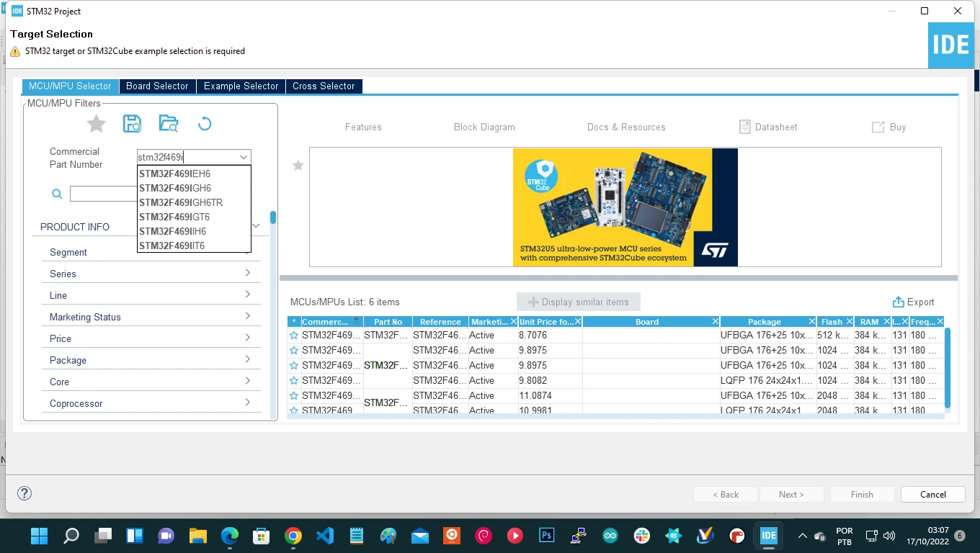Star the MCU row priced 8.7076

(x=294, y=336)
